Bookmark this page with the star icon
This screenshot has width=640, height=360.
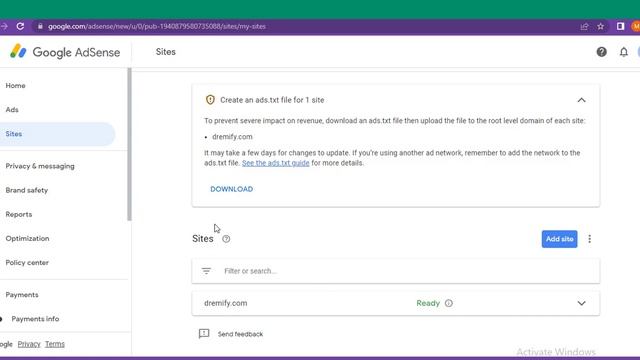(x=600, y=26)
